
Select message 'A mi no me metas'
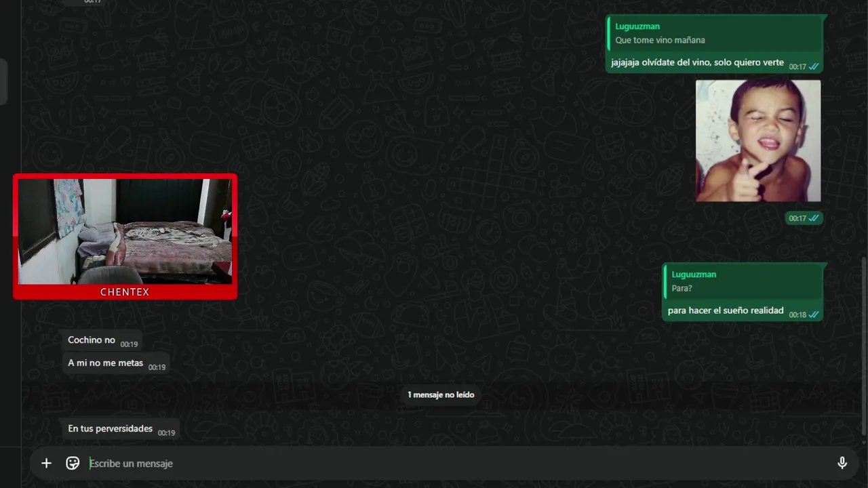115,363
